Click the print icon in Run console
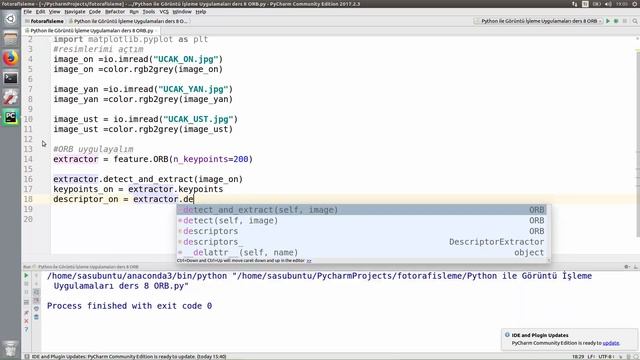The height and width of the screenshot is (360, 640). (x=36, y=308)
